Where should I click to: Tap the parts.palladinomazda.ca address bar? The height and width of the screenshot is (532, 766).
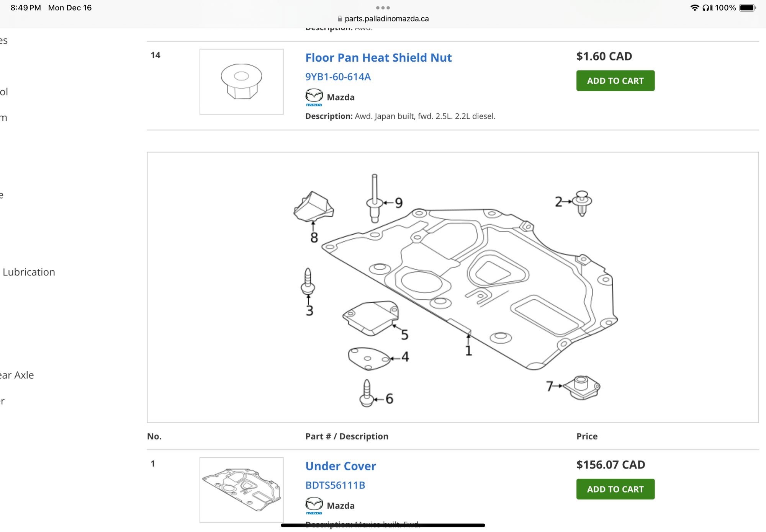(386, 19)
